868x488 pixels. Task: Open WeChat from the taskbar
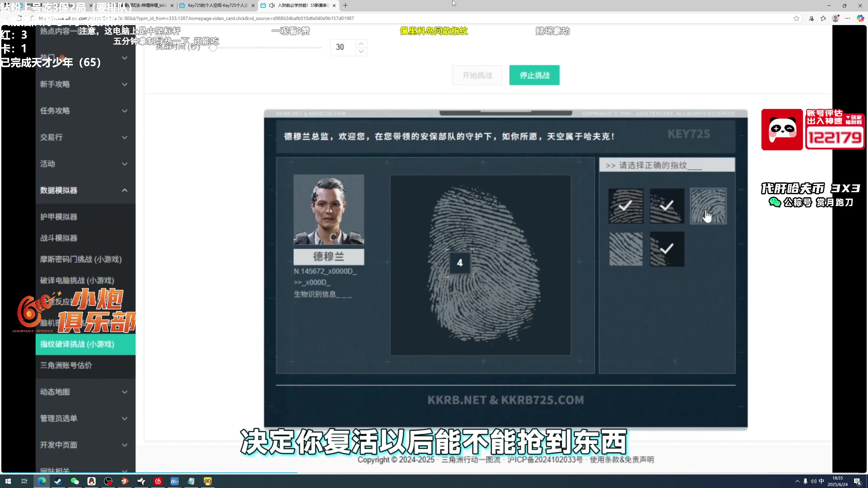[x=75, y=481]
